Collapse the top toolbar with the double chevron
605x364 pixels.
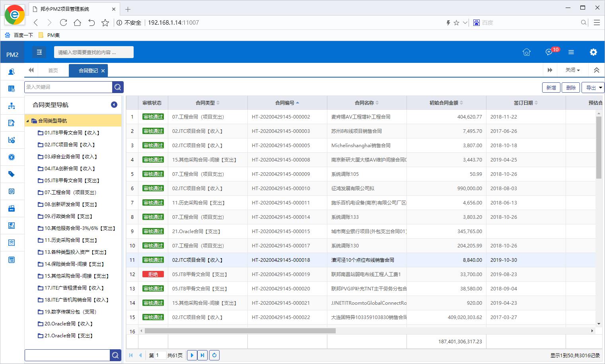596,70
